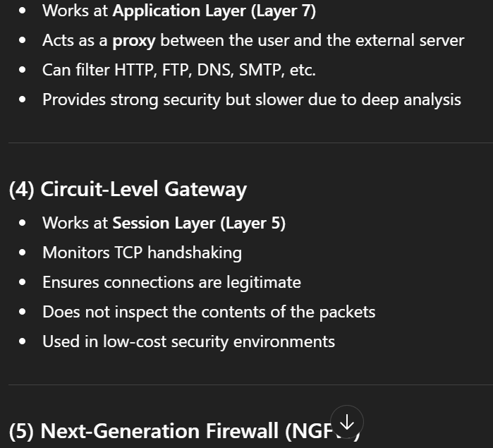Click the '(4)' section number
Image resolution: width=493 pixels, height=448 pixels.
[21, 189]
